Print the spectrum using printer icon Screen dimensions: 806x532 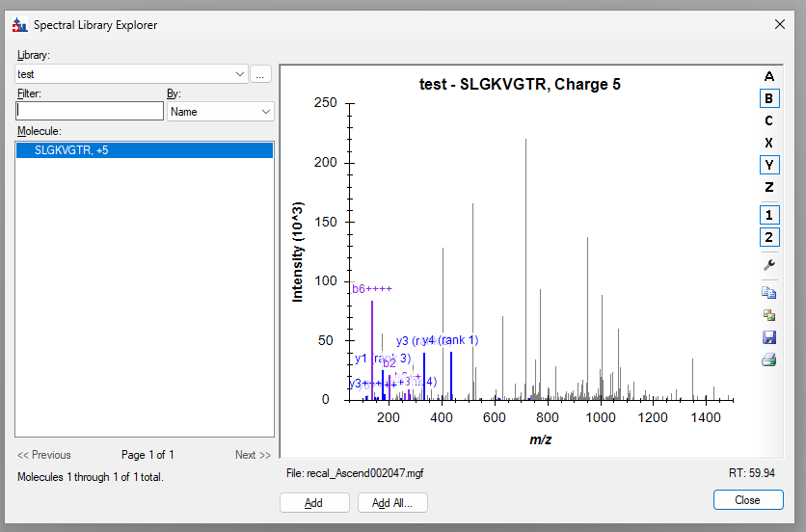click(768, 359)
